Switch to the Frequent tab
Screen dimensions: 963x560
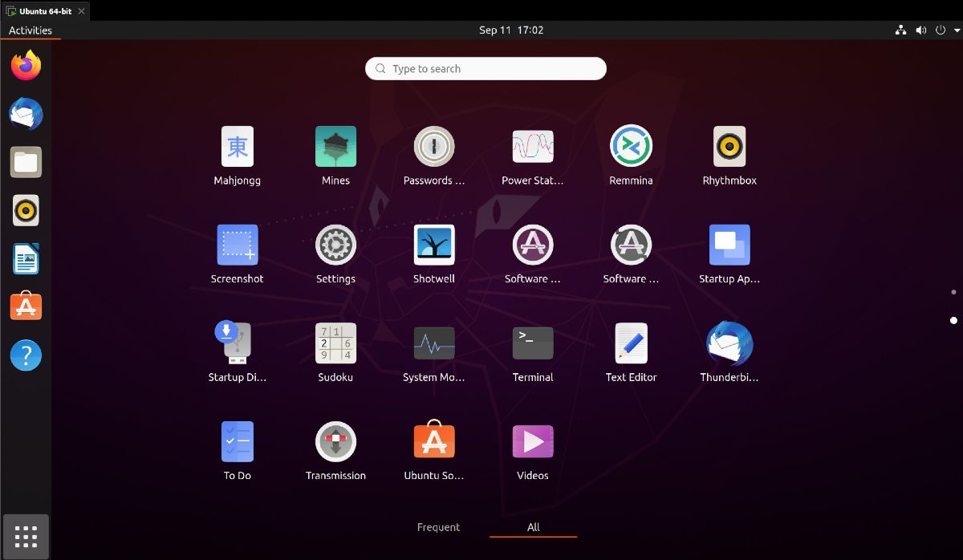coord(438,527)
